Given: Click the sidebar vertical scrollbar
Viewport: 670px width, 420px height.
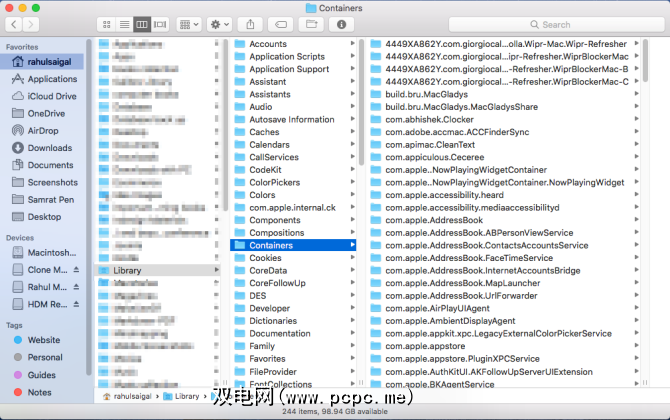Looking at the screenshot, I should (x=89, y=207).
